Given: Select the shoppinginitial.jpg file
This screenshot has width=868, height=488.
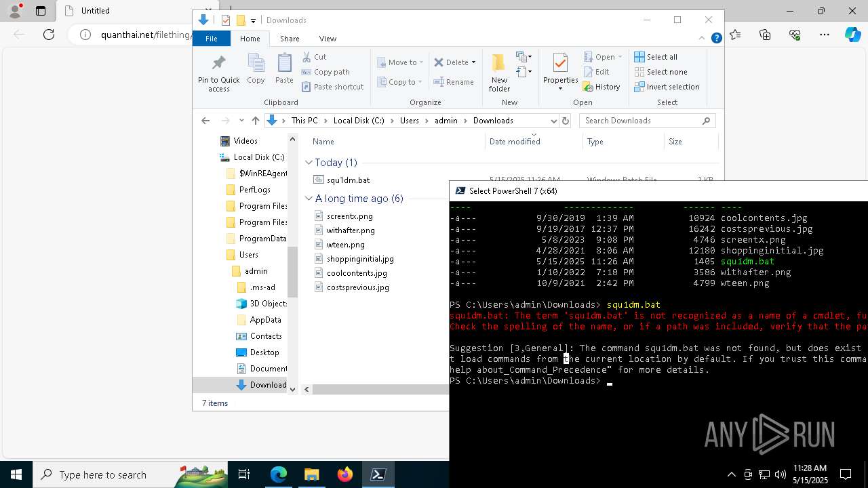Looking at the screenshot, I should (x=360, y=259).
